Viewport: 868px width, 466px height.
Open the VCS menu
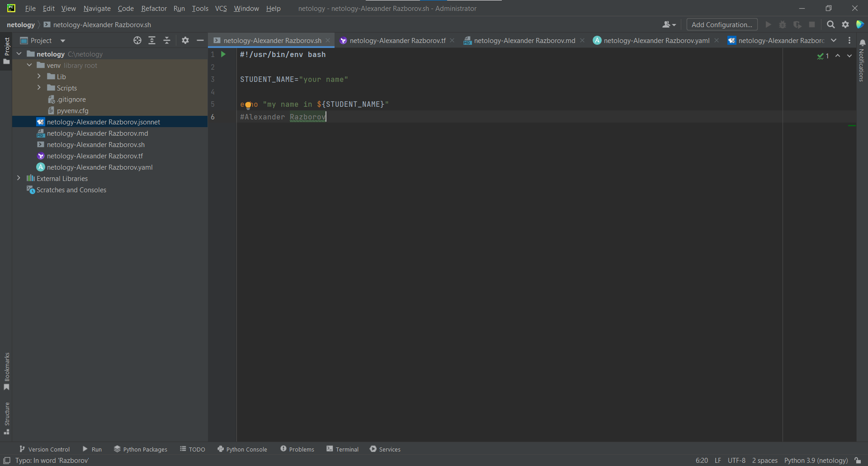coord(221,8)
